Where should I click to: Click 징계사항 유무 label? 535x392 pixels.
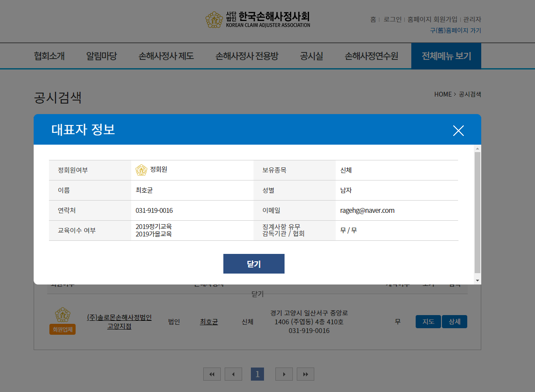[281, 226]
